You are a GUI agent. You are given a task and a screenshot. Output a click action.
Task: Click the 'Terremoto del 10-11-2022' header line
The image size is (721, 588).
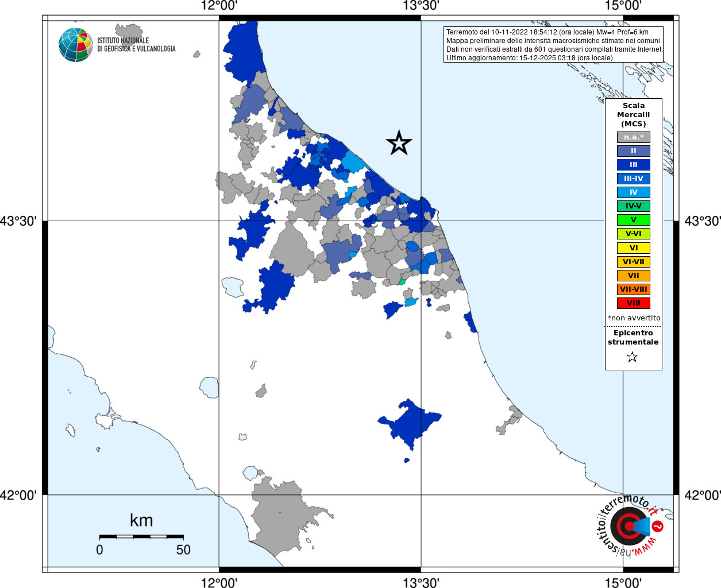(x=548, y=32)
